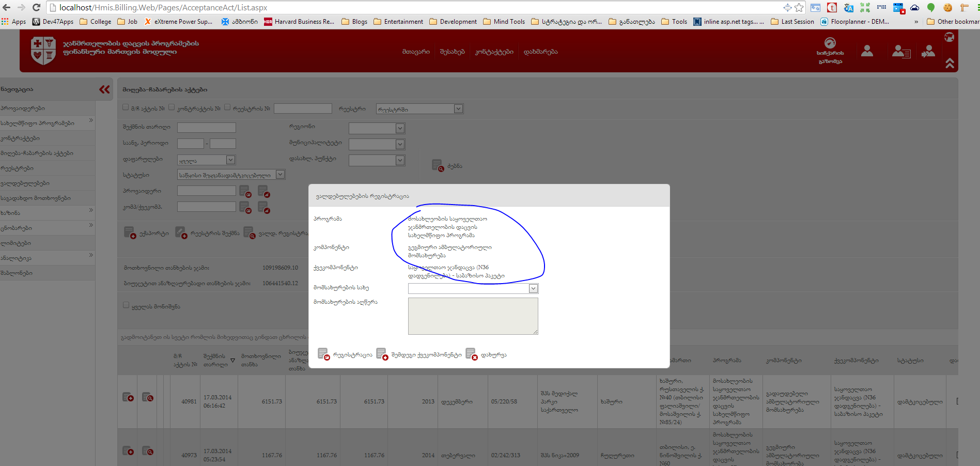Collapse the header with the double up arrows

pos(950,64)
